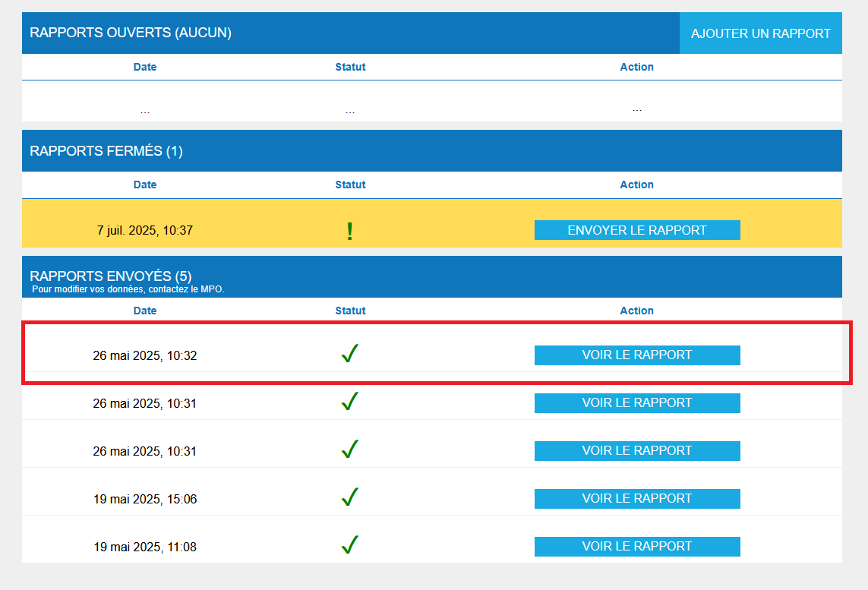The height and width of the screenshot is (590, 868).
Task: Click the checkmark on the 19 mai 11:08 row
Action: tap(349, 544)
